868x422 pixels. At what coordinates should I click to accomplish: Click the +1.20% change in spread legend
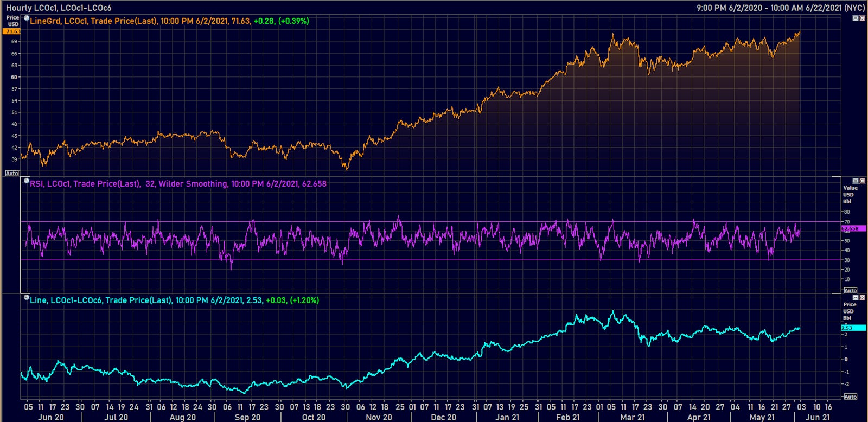304,300
